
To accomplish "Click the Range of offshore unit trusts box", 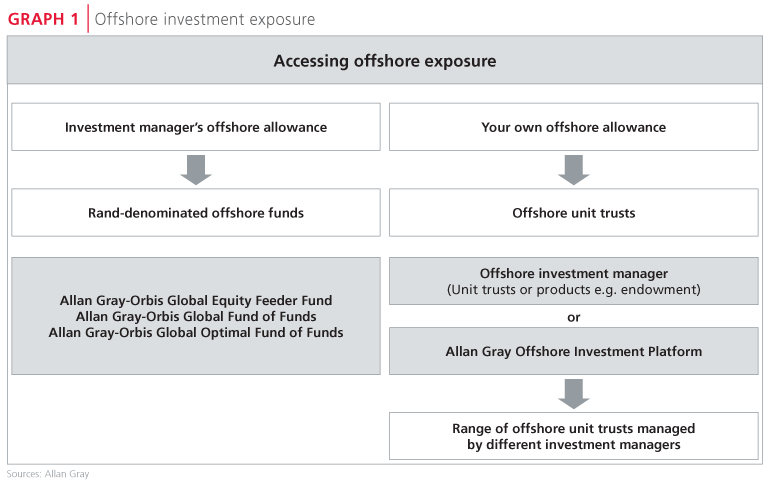I will [x=574, y=436].
